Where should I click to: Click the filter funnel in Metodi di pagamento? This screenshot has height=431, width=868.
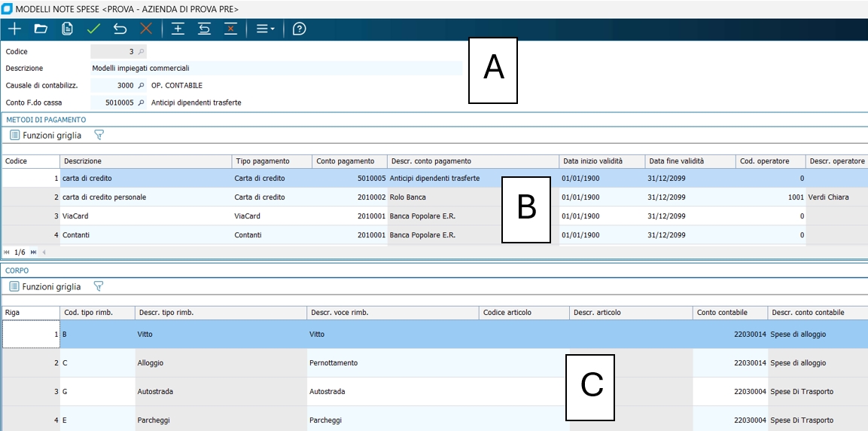tap(98, 136)
